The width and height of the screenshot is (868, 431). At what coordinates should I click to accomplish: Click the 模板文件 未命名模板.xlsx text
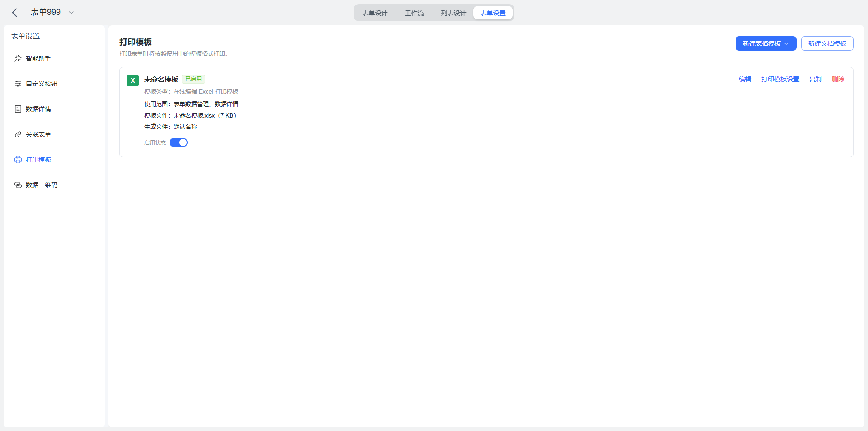click(x=190, y=115)
